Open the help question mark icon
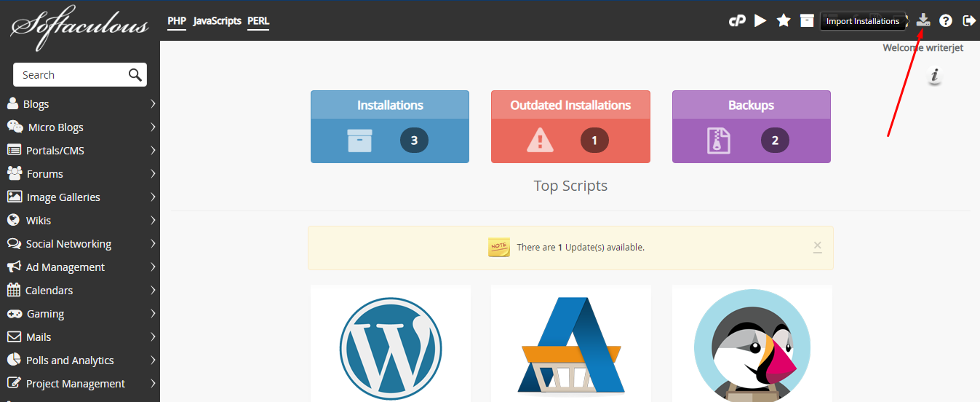 (946, 21)
